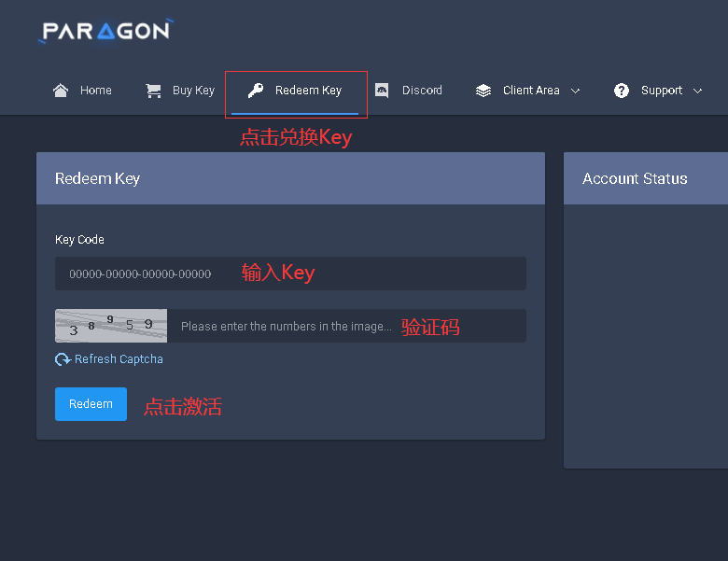Click the Account Status panel heading
The height and width of the screenshot is (561, 728).
pos(635,179)
